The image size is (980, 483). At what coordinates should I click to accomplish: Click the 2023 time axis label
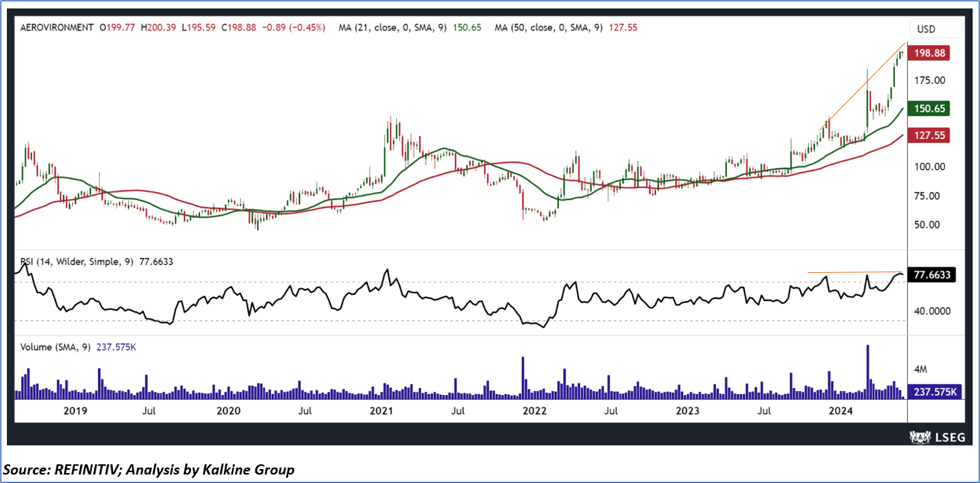click(688, 410)
